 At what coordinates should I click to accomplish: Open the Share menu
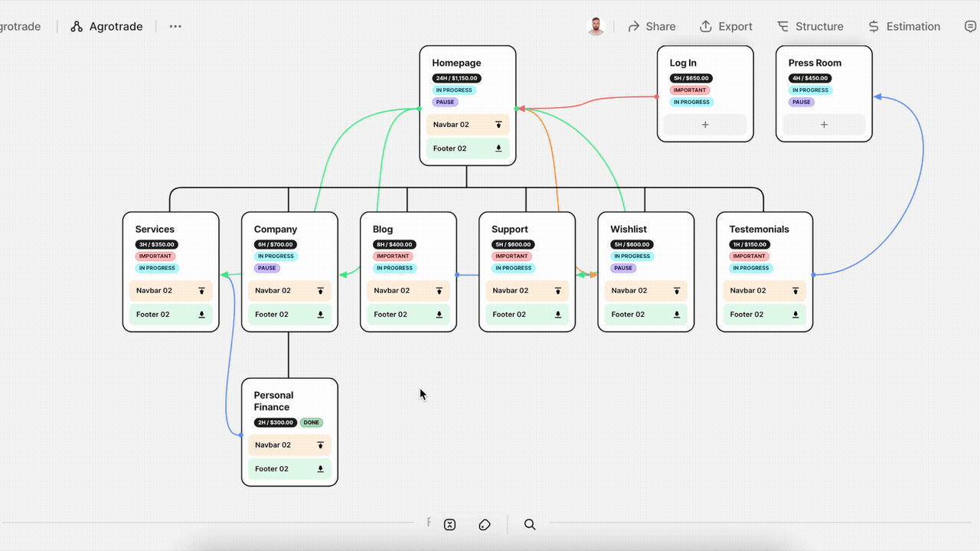pyautogui.click(x=652, y=26)
